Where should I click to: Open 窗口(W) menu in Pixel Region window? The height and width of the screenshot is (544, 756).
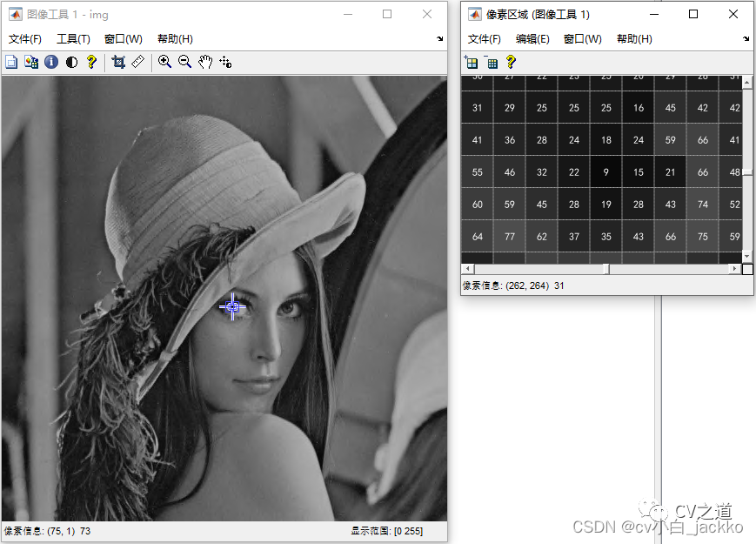[582, 39]
